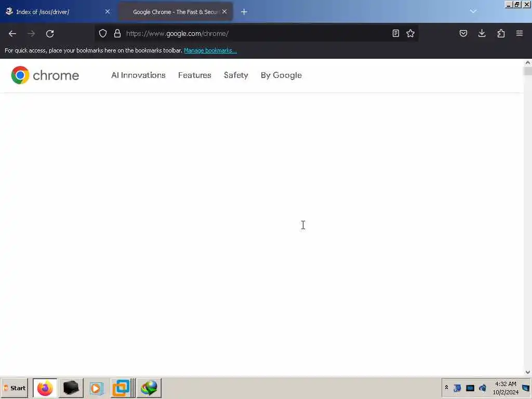Open the extensions panel
This screenshot has width=532, height=399.
(501, 33)
